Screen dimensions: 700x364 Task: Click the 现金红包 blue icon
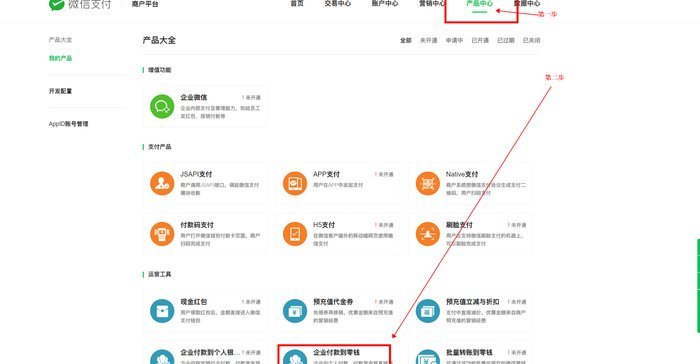click(162, 311)
